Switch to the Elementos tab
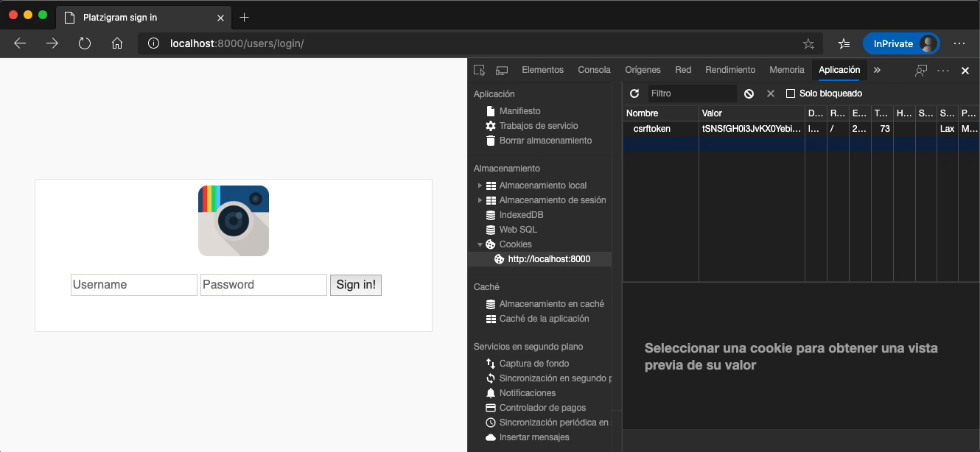 coord(542,70)
